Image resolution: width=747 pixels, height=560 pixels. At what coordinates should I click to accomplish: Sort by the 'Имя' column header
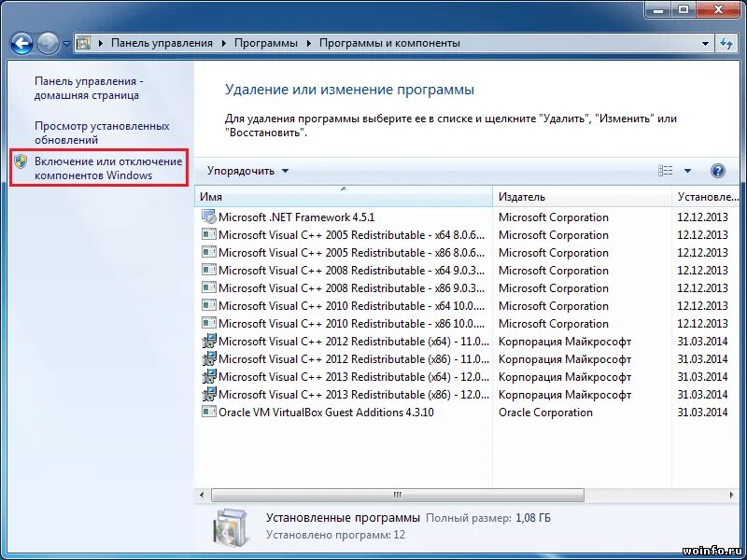click(344, 197)
